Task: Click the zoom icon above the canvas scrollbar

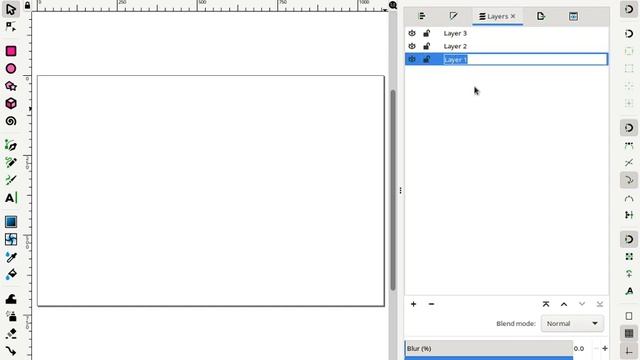Action: click(393, 5)
